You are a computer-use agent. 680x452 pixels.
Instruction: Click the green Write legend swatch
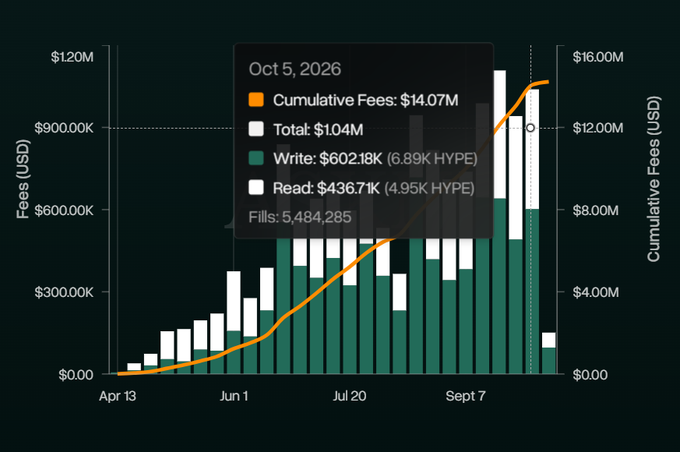click(256, 158)
